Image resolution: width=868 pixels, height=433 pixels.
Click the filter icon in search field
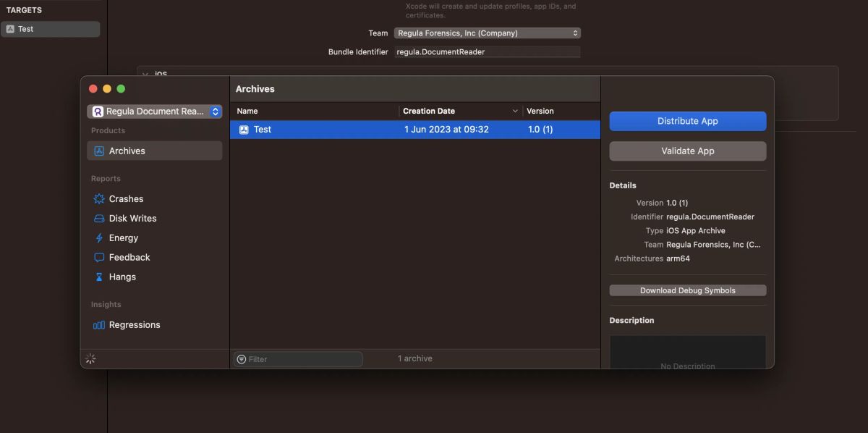click(x=241, y=359)
